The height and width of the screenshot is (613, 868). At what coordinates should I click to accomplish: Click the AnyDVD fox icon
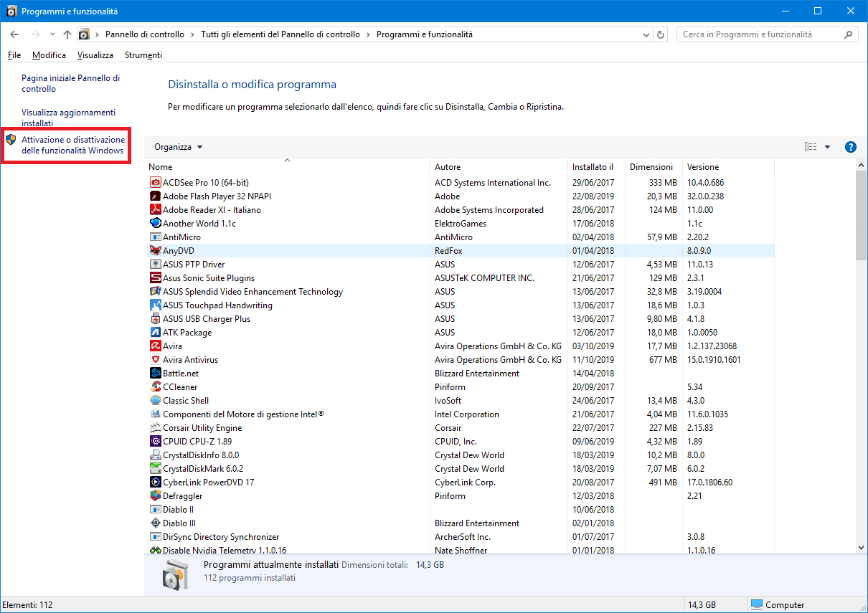156,251
